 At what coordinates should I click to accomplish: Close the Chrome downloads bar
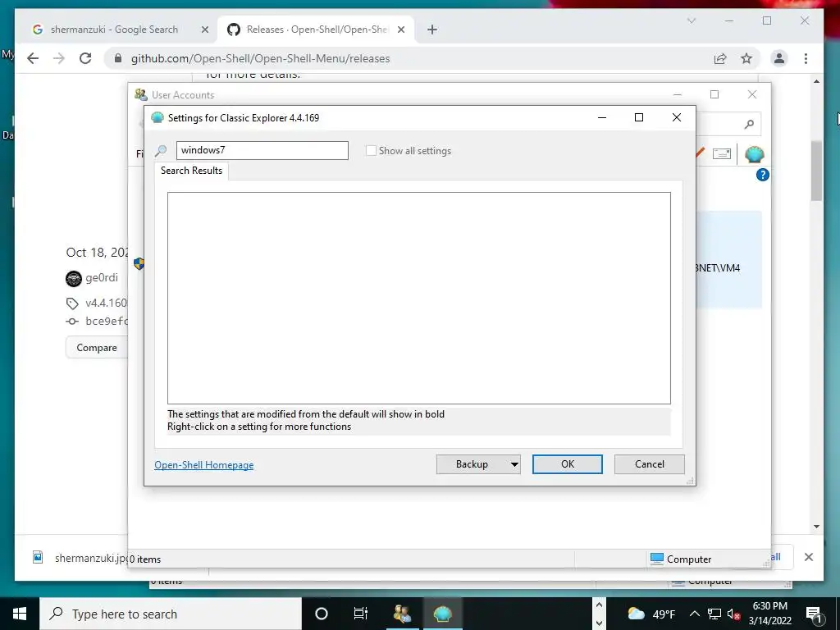click(x=809, y=557)
